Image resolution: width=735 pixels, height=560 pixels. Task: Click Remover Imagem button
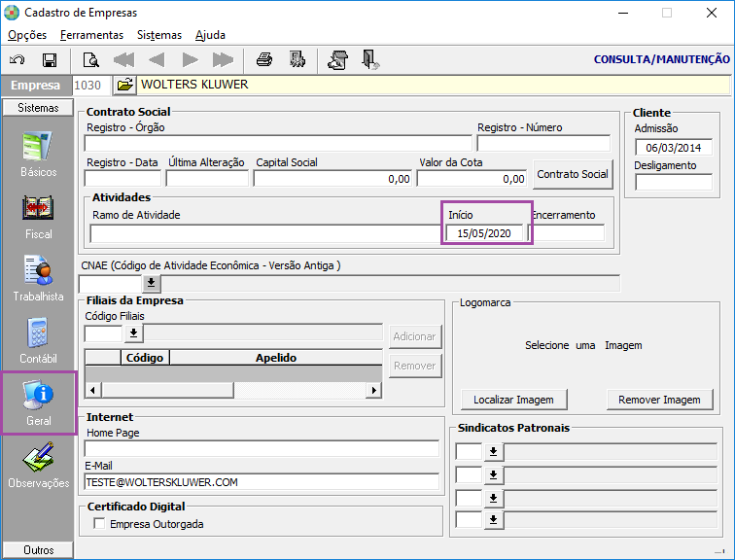659,400
